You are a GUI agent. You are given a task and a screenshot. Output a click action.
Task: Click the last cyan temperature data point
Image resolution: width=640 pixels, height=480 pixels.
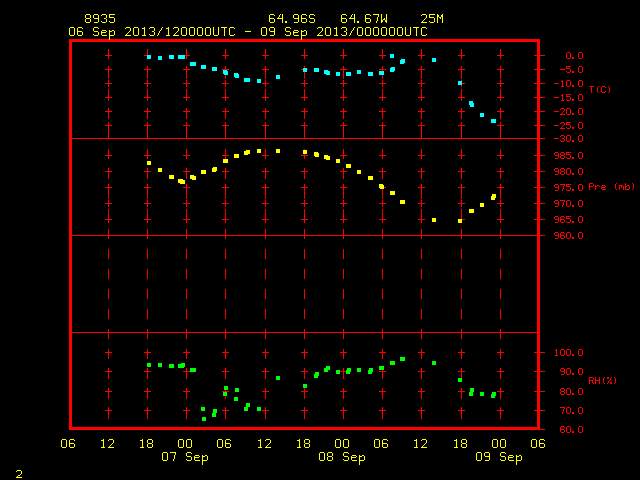point(493,121)
